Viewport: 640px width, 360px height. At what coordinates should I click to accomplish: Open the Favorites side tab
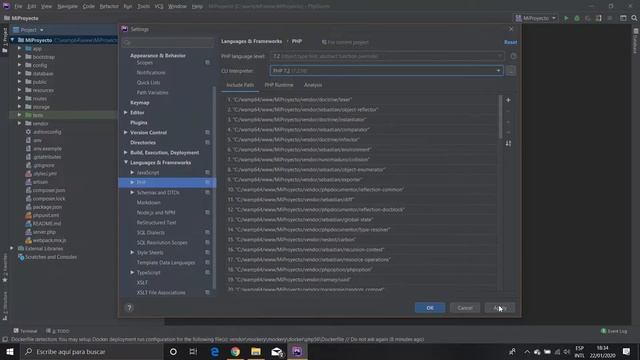(4, 267)
